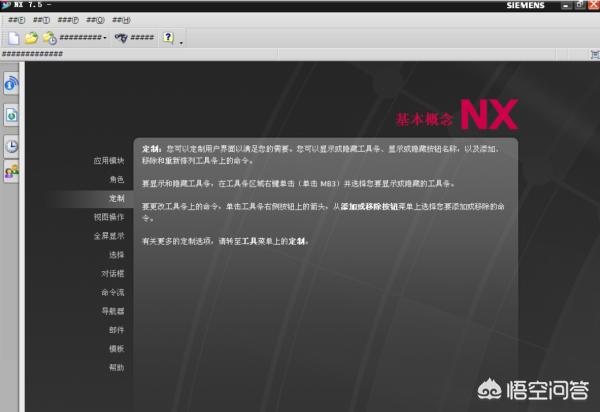Select the 部件 topic
600x412 pixels.
[117, 330]
